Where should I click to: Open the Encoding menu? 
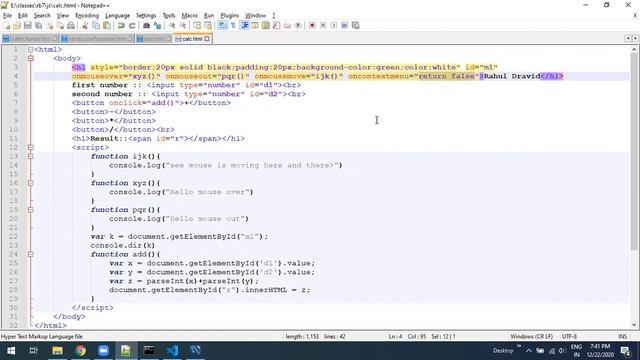tap(87, 16)
